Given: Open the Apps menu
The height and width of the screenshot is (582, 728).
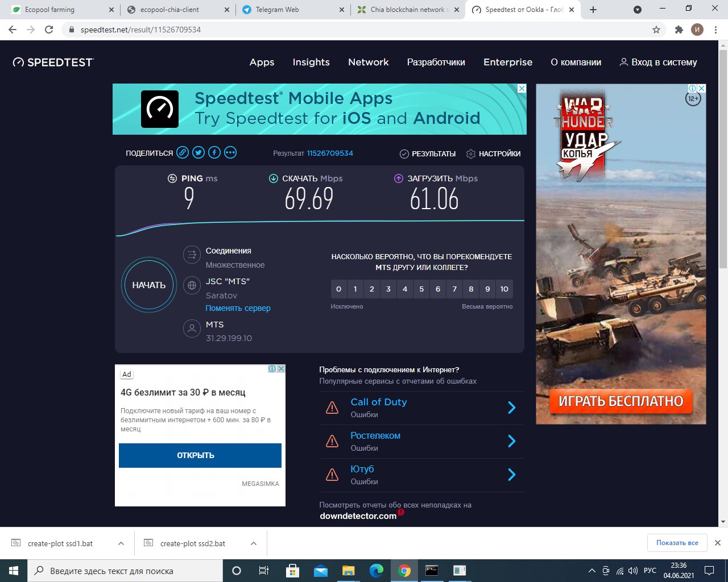Looking at the screenshot, I should click(262, 63).
